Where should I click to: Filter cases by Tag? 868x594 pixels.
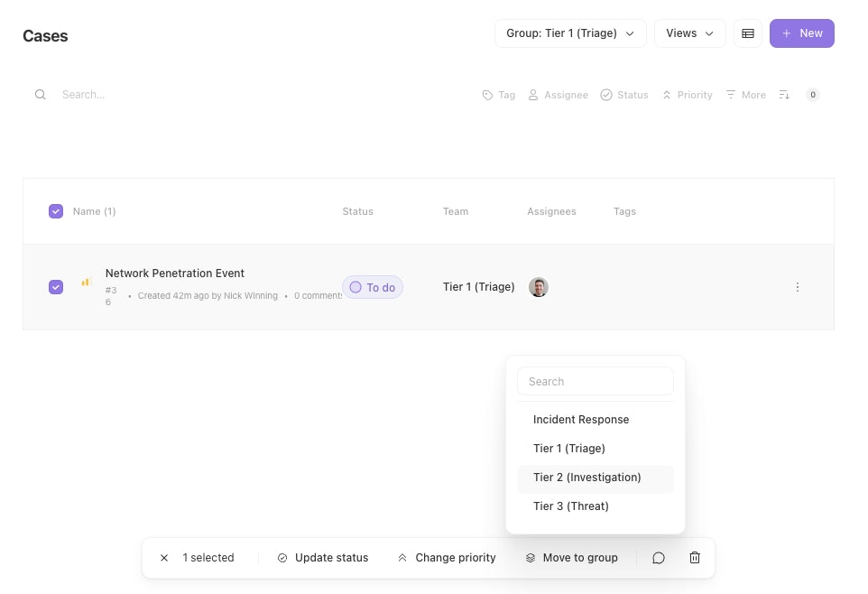[499, 95]
